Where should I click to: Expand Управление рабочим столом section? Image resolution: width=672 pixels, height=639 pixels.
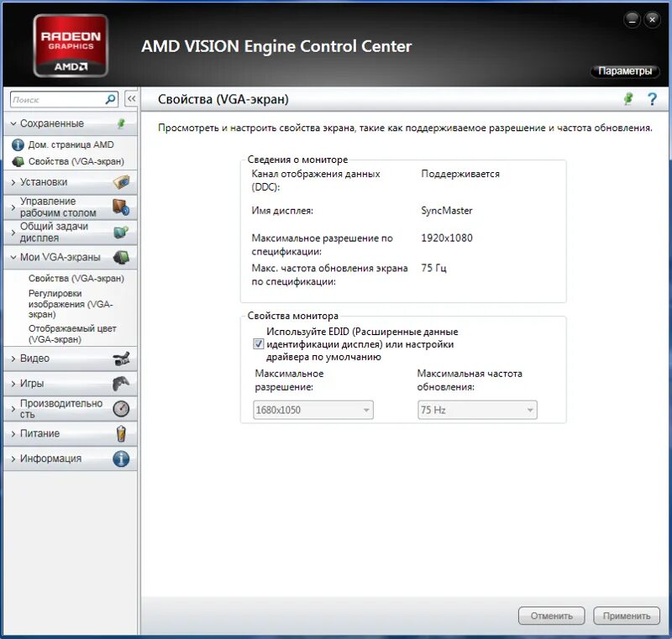pyautogui.click(x=13, y=207)
